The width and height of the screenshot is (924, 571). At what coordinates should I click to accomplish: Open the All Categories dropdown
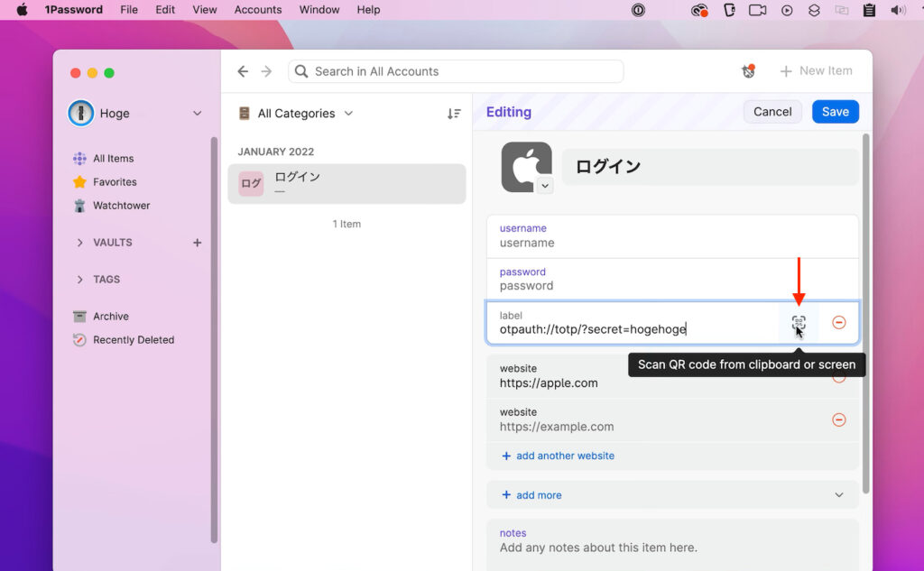coord(305,114)
